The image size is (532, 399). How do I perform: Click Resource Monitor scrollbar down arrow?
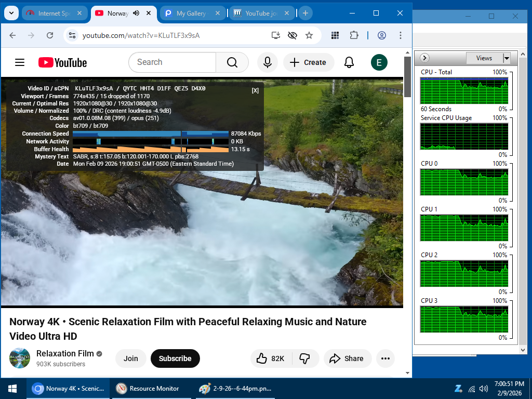point(523,350)
